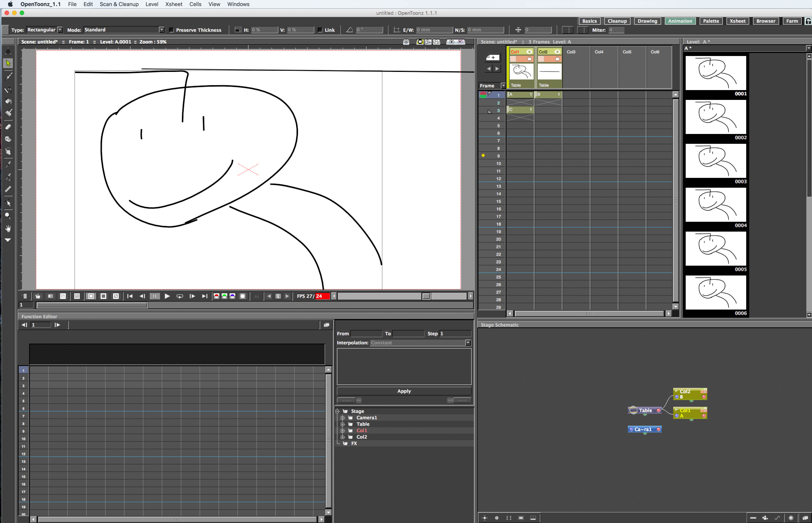Viewport: 812px width, 523px height.
Task: Pause playback in the viewer
Action: click(x=155, y=296)
